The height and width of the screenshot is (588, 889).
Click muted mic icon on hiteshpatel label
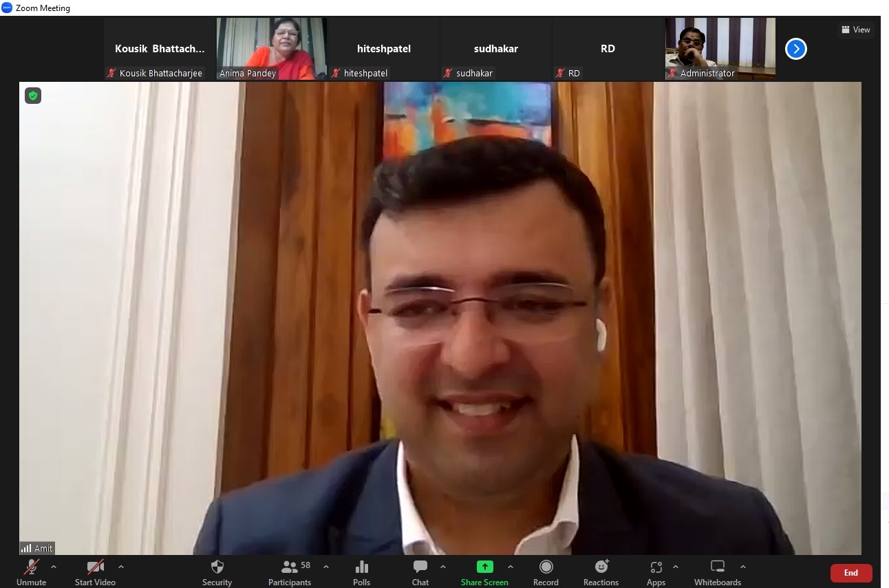click(x=336, y=73)
